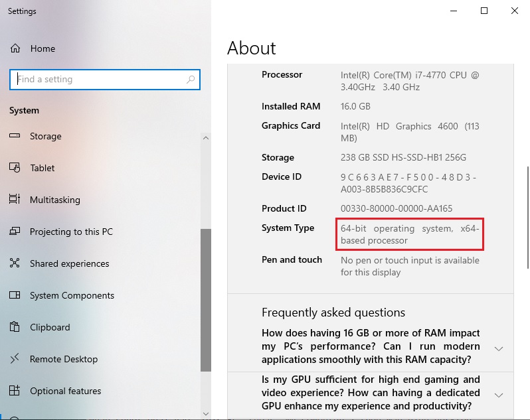Click the Optional features icon
Viewport: 530px width, 420px height.
[x=15, y=391]
